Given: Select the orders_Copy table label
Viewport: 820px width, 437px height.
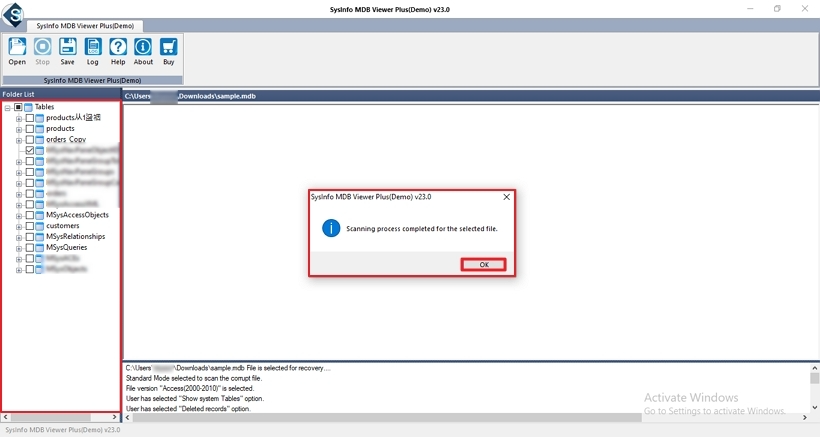Looking at the screenshot, I should pyautogui.click(x=66, y=140).
